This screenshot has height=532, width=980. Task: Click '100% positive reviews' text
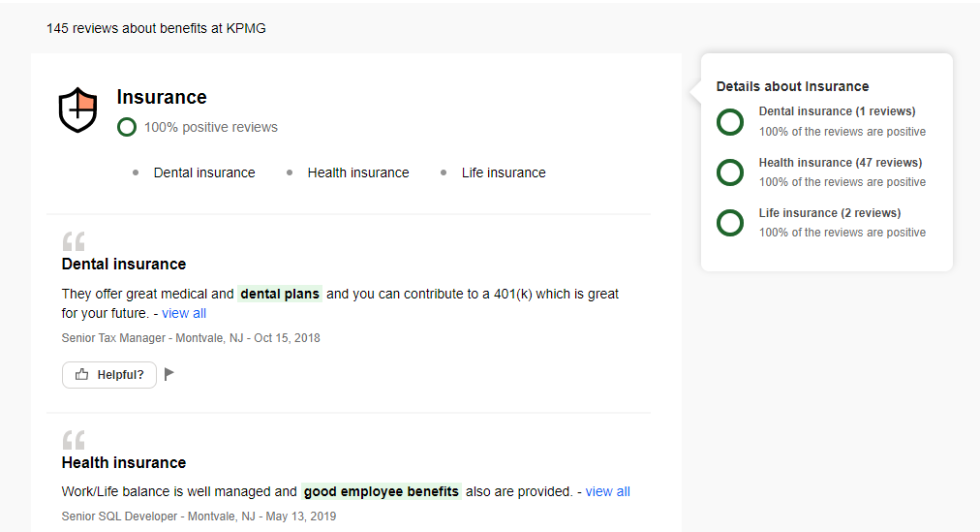click(x=211, y=127)
